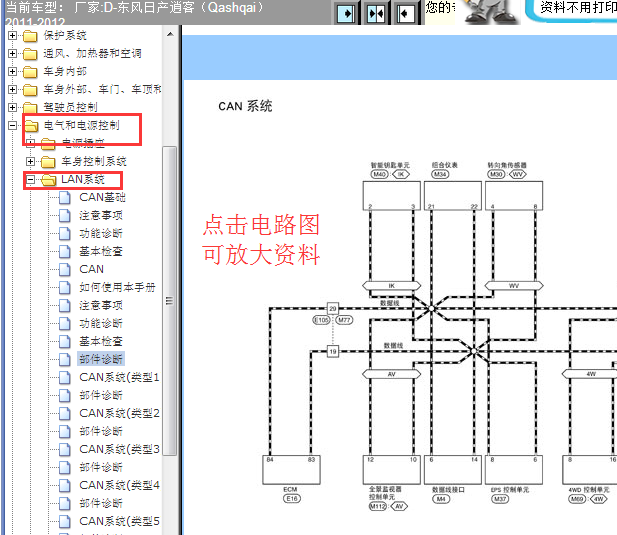Open 部件诊断 page directly below CAN系统(类型4
Image resolution: width=617 pixels, height=535 pixels.
tap(101, 503)
